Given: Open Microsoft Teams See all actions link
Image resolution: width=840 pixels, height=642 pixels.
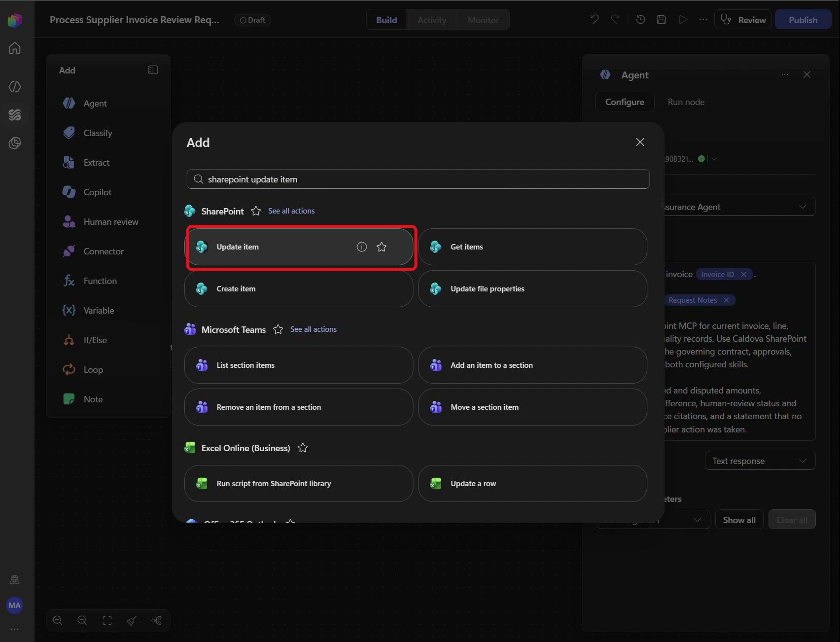Looking at the screenshot, I should click(314, 329).
